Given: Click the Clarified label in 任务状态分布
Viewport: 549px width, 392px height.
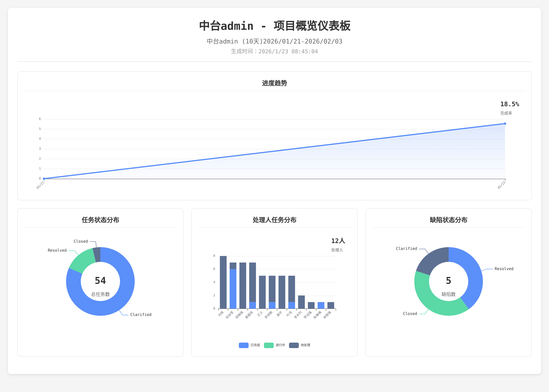Looking at the screenshot, I should 141,315.
